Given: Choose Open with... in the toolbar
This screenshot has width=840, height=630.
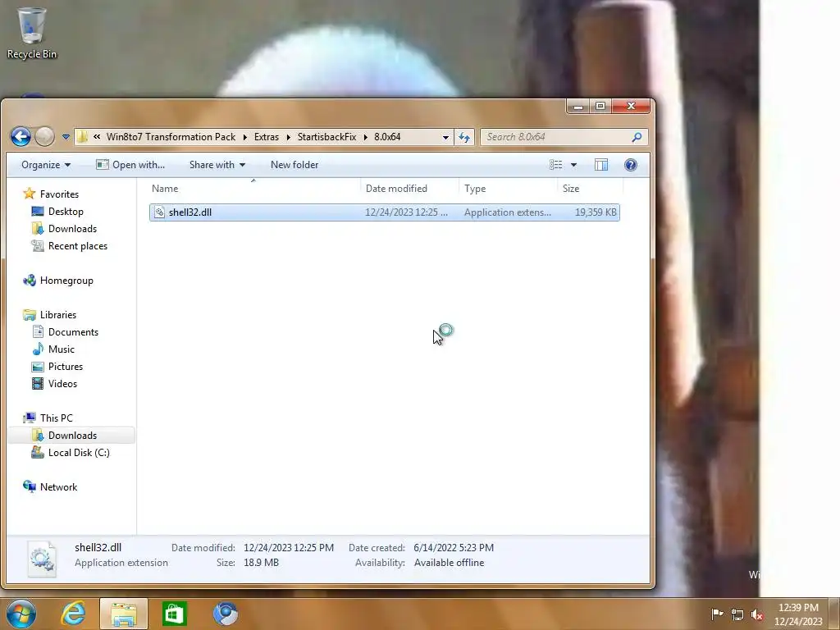Looking at the screenshot, I should coord(130,165).
